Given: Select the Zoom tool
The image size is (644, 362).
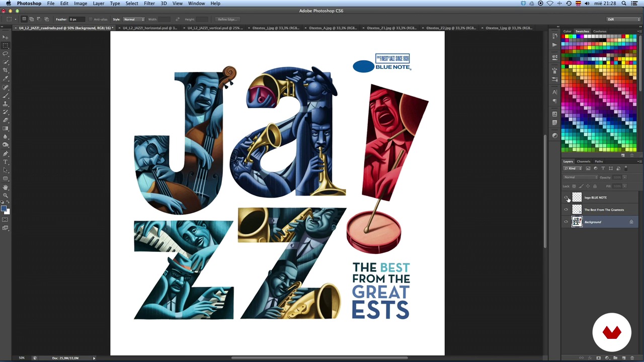Looking at the screenshot, I should 6,195.
